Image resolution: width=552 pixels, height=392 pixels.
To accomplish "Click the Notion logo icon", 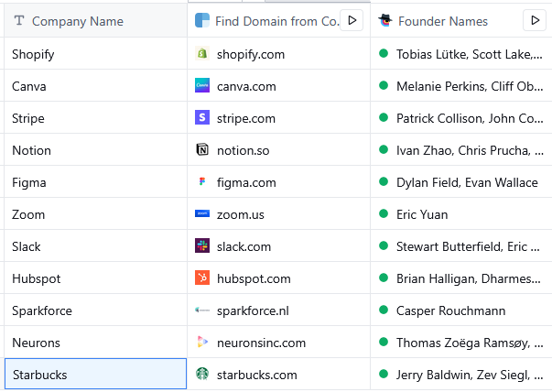I will 202,149.
